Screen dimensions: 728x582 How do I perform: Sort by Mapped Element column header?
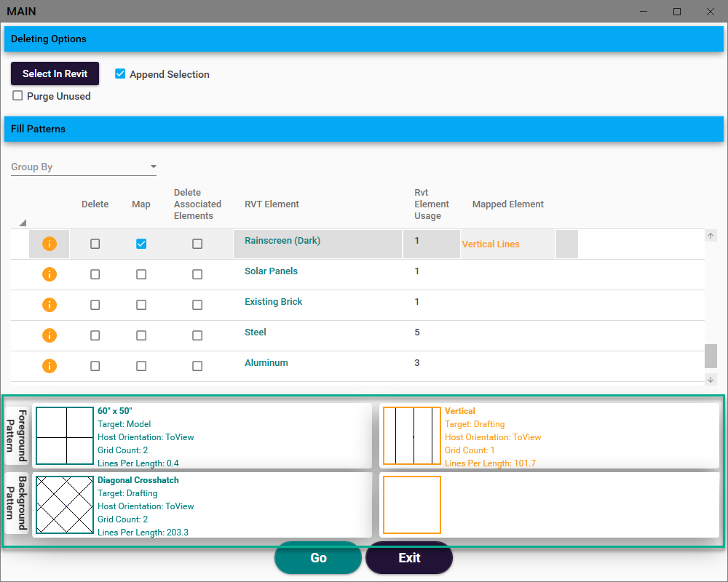508,204
